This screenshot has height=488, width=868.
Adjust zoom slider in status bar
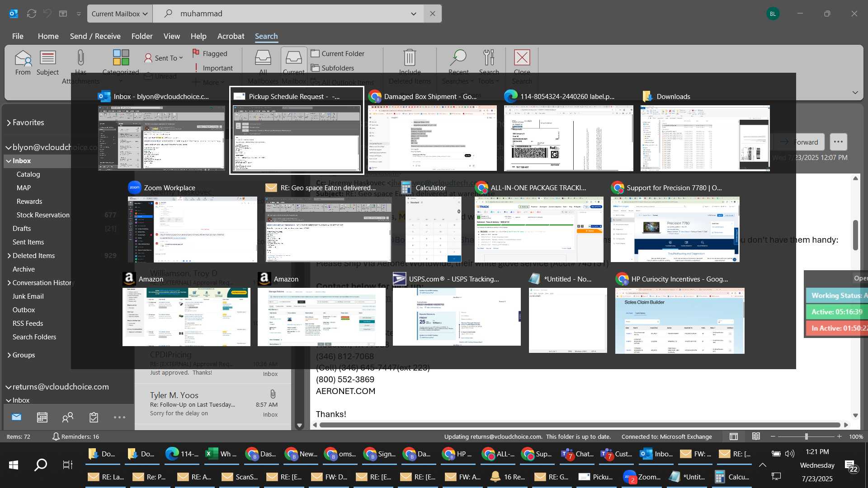(x=806, y=436)
